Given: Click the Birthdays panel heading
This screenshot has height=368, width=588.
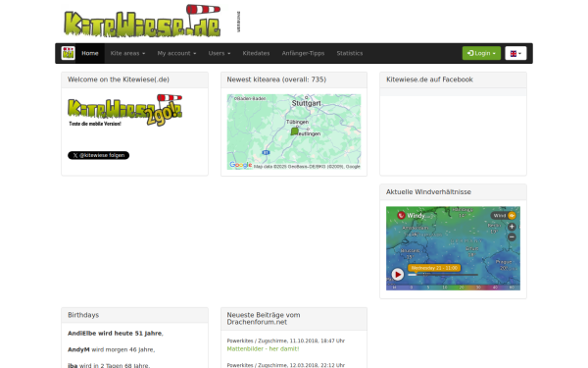Looking at the screenshot, I should (83, 315).
